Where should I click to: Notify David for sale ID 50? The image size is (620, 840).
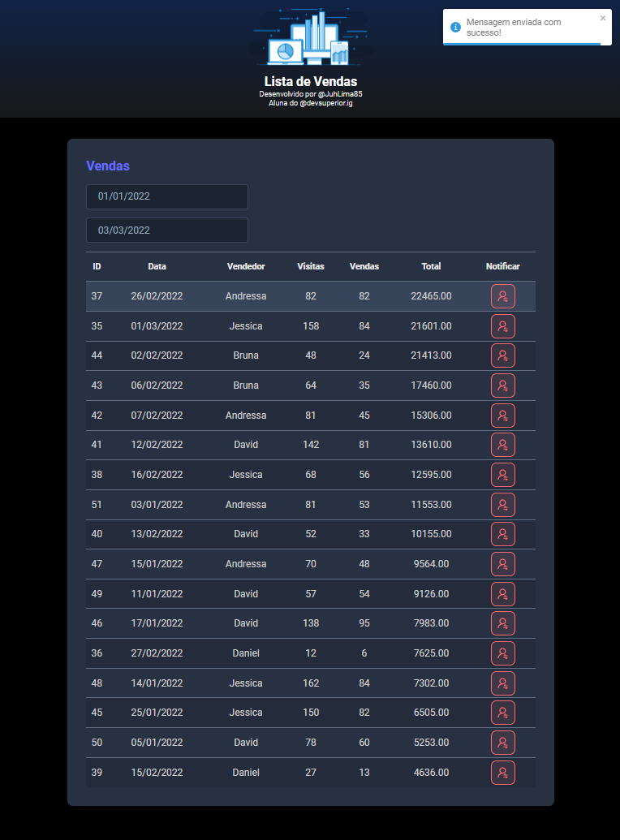click(502, 743)
